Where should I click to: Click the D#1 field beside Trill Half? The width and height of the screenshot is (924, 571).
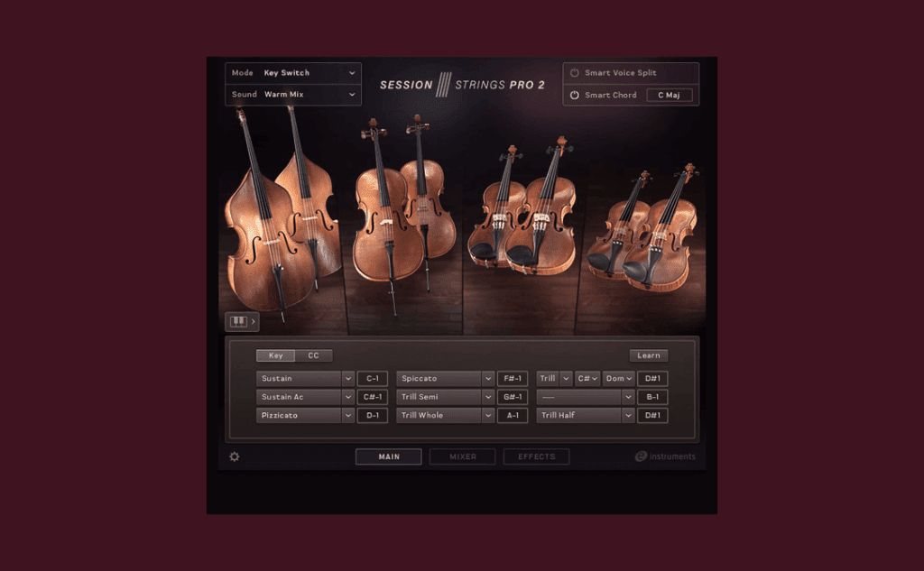click(x=652, y=416)
